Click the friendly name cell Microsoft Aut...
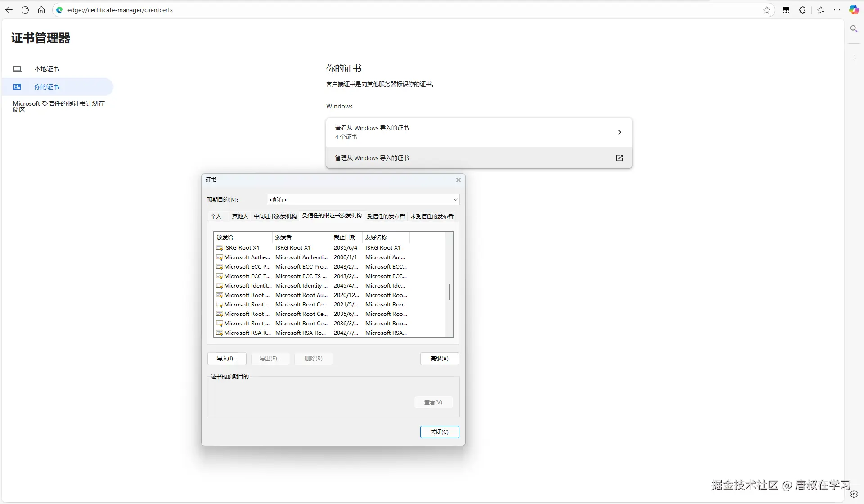 click(x=385, y=257)
